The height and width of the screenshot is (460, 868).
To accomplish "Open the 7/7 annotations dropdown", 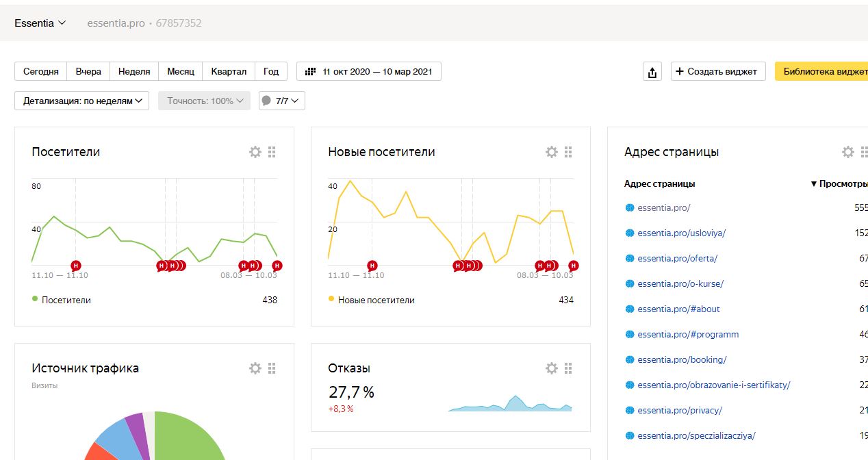I will pos(282,101).
